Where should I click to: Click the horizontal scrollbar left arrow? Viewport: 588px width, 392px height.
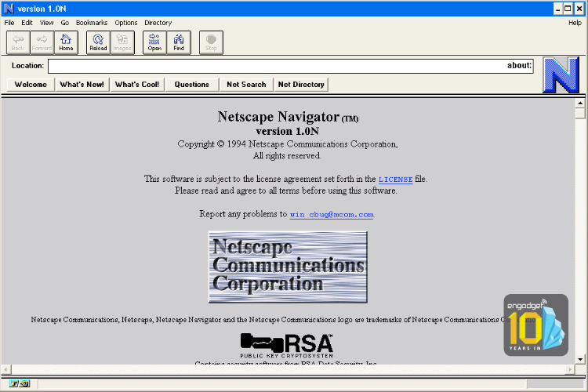tap(6, 369)
